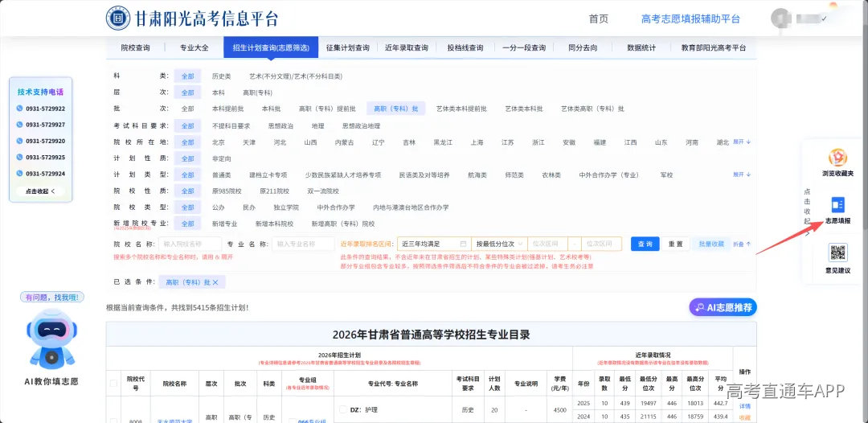
Task: Remove the 高职(专科)批 selected condition tag
Action: (215, 282)
